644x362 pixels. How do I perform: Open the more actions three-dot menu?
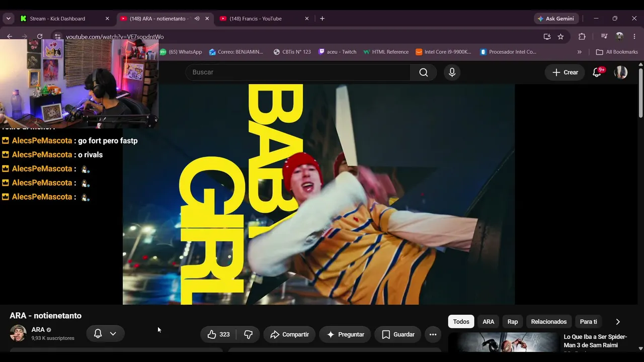point(433,334)
